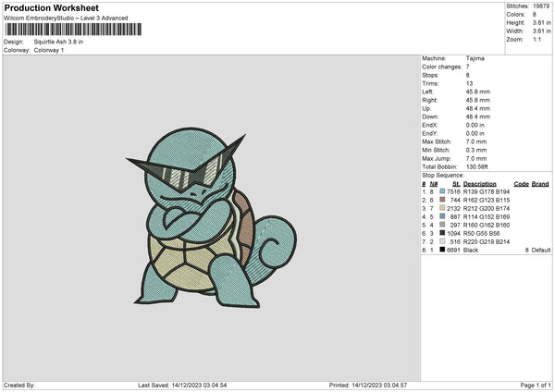Click the Description column header

pyautogui.click(x=480, y=183)
